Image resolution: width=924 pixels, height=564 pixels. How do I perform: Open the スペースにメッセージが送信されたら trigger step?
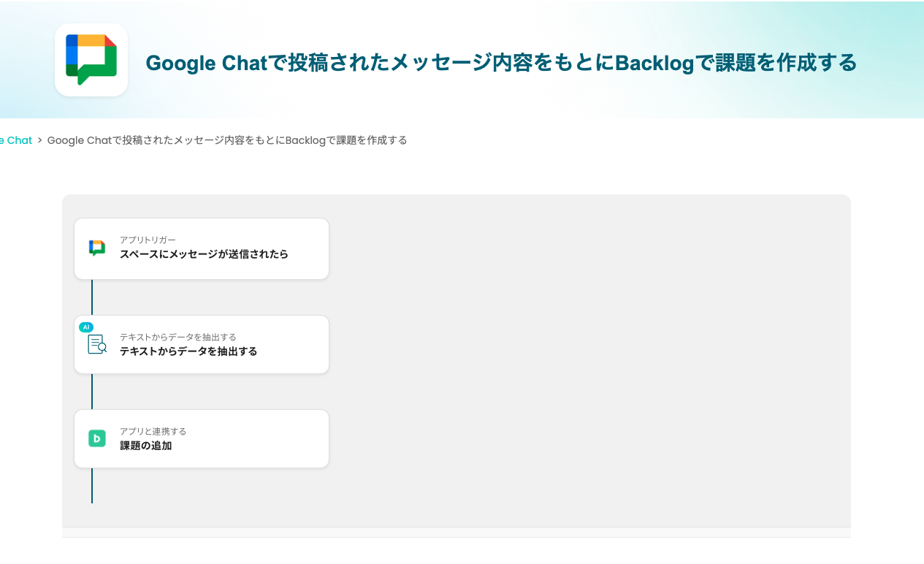[204, 254]
